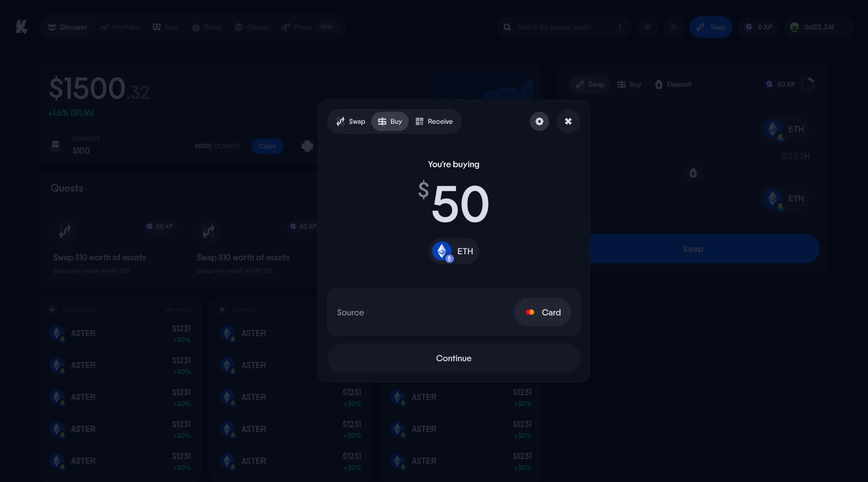Open the 0 XP badge in header
Image resolution: width=868 pixels, height=482 pixels.
758,27
